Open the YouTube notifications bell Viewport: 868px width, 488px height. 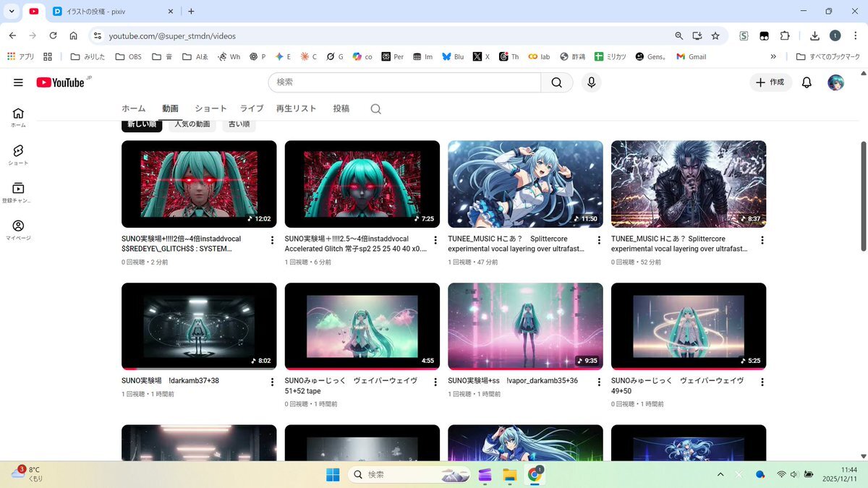pyautogui.click(x=807, y=82)
